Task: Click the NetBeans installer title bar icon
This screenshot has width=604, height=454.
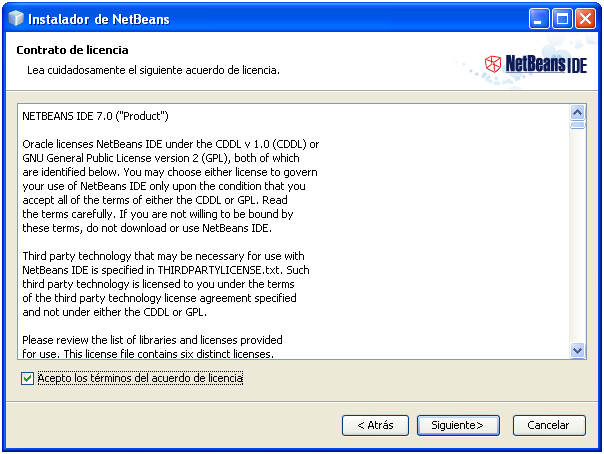Action: [x=16, y=18]
